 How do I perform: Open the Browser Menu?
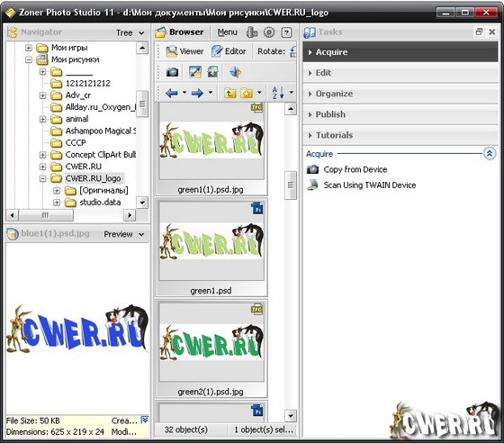tap(227, 32)
